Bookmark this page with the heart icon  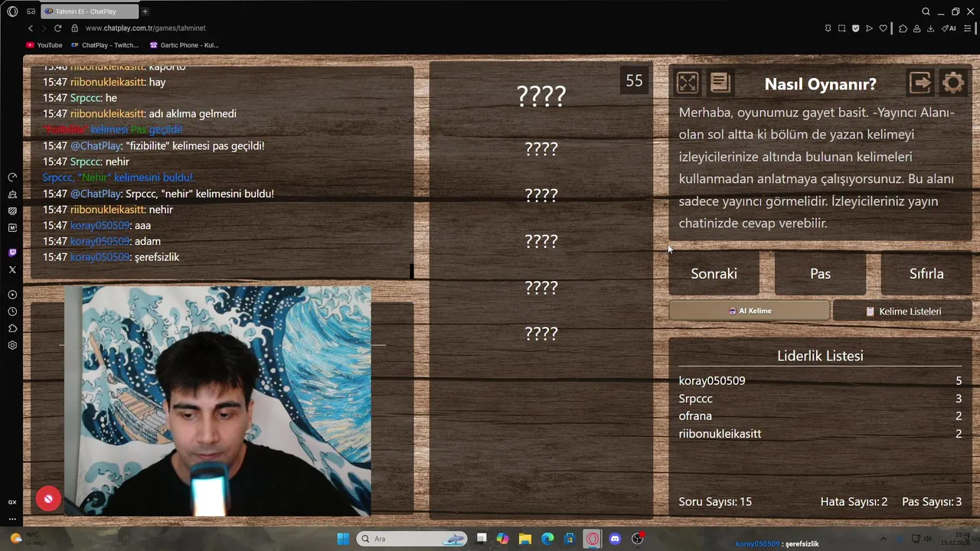883,28
